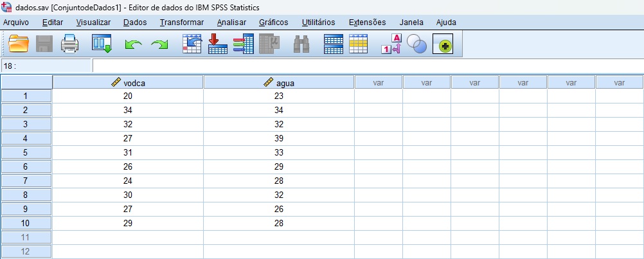This screenshot has width=644, height=259.
Task: Click agua value 28 in row 10
Action: tap(279, 223)
